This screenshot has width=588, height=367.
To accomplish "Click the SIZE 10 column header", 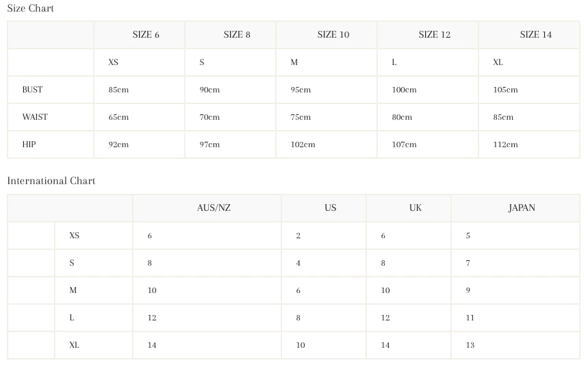I will 333,35.
